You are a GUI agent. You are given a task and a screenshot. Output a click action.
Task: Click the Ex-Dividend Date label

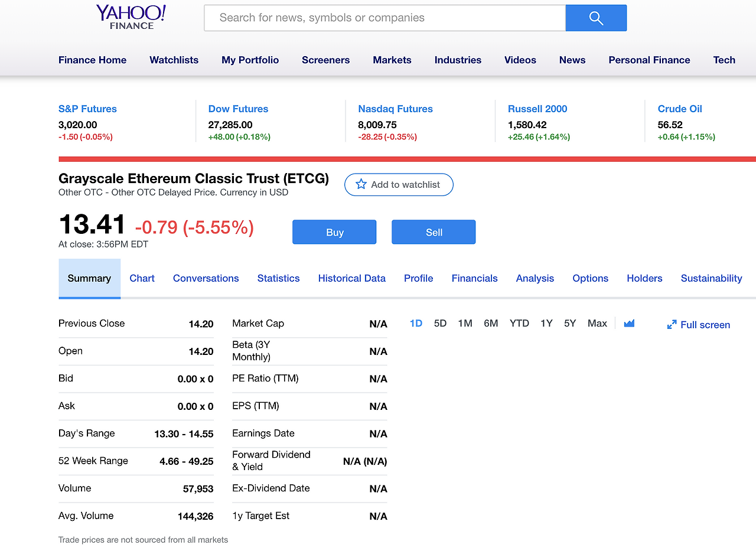271,488
